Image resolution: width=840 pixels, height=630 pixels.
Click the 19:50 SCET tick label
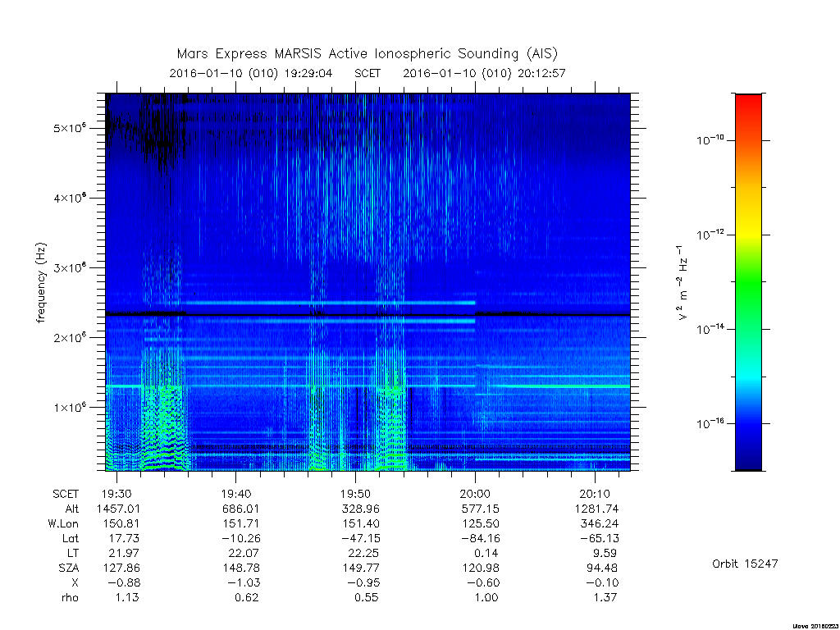click(x=356, y=494)
